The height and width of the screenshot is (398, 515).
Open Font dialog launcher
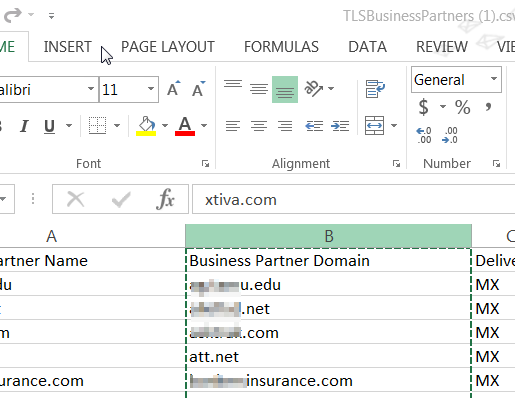tap(205, 164)
